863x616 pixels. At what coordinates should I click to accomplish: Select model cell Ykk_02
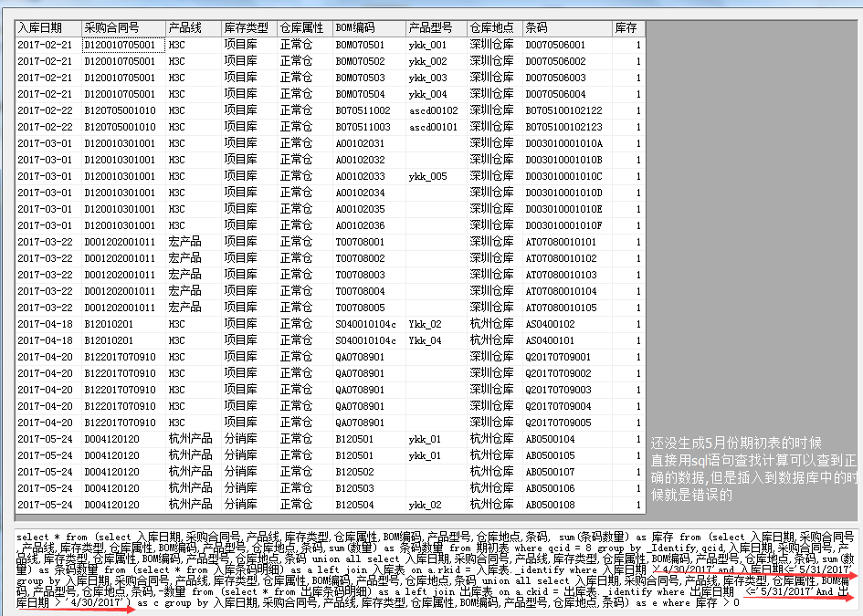[x=437, y=325]
